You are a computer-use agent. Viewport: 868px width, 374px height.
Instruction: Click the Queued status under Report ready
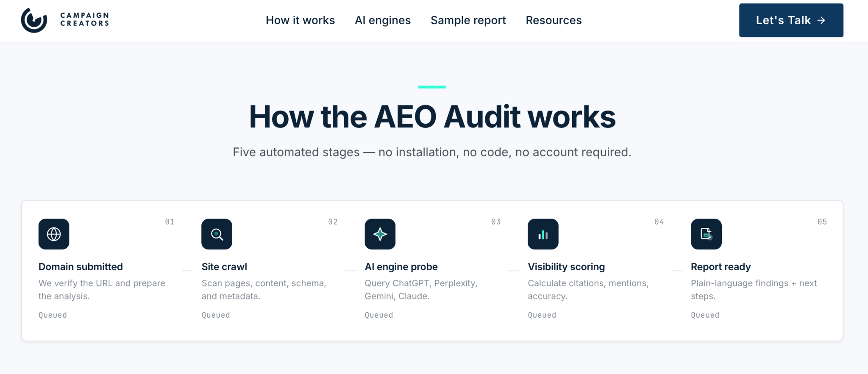pos(705,315)
